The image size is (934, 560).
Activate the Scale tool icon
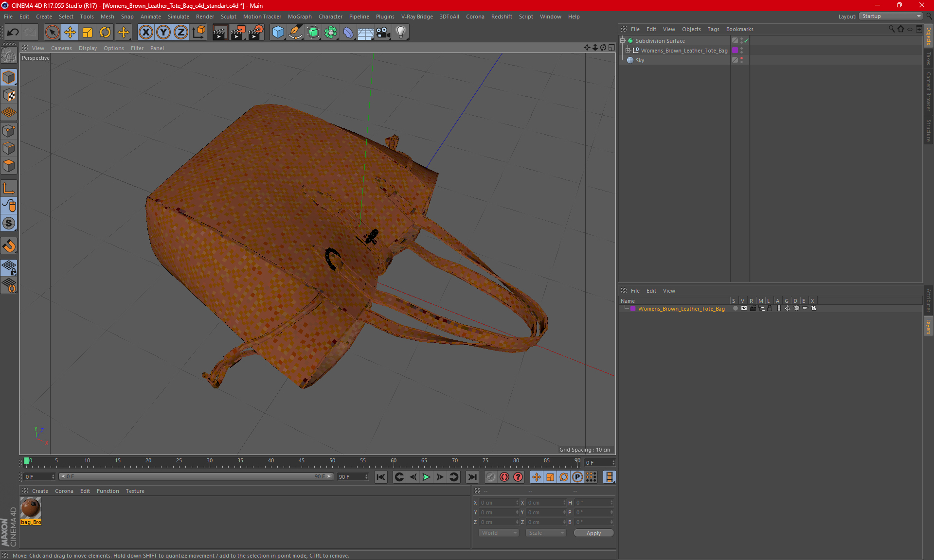pos(88,33)
